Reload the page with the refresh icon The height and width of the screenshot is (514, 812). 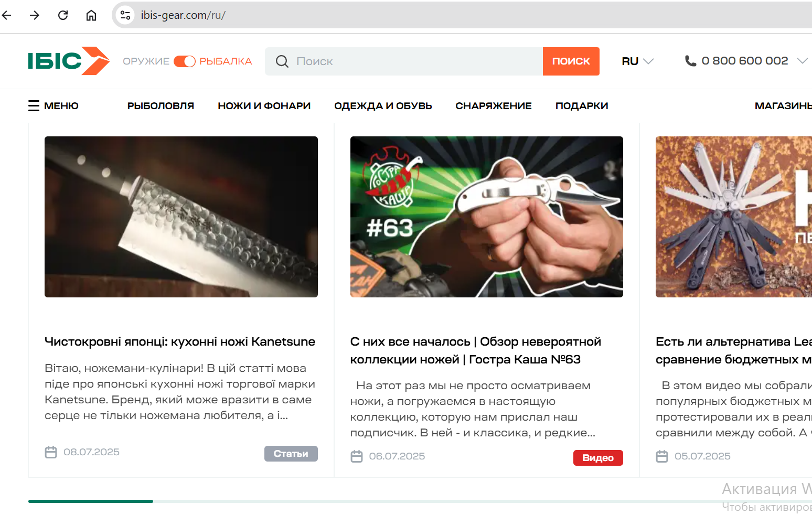tap(63, 15)
